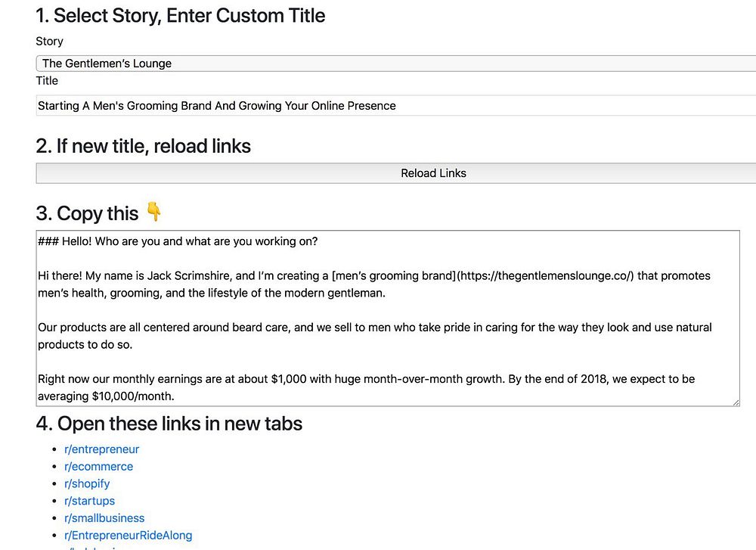The width and height of the screenshot is (756, 550).
Task: Open the r/ecommerce link
Action: point(98,467)
